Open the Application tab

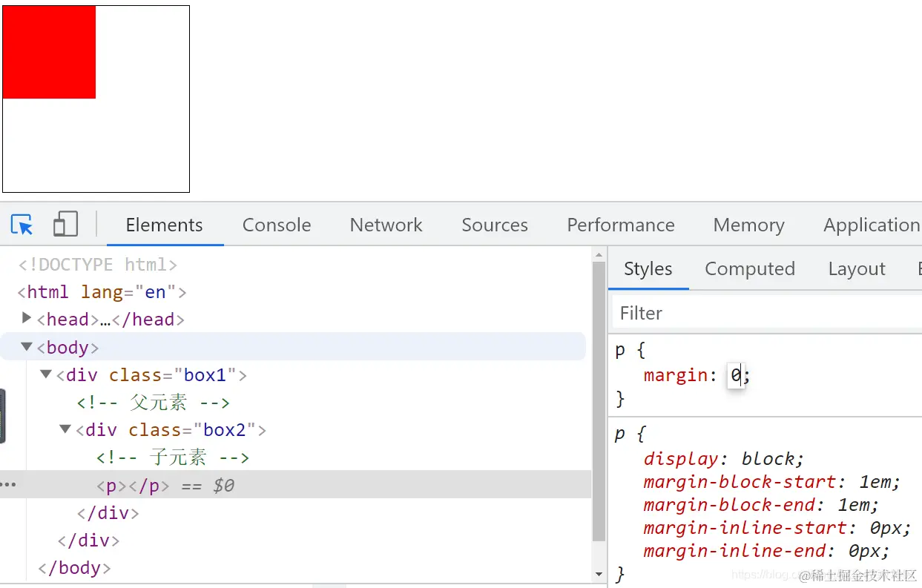point(872,225)
